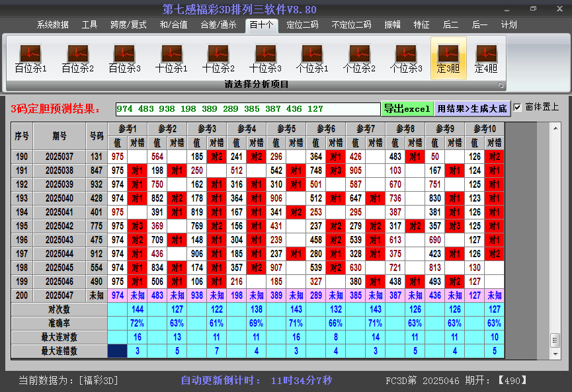
Task: Select the 十位杀2 analysis icon
Action: click(218, 59)
